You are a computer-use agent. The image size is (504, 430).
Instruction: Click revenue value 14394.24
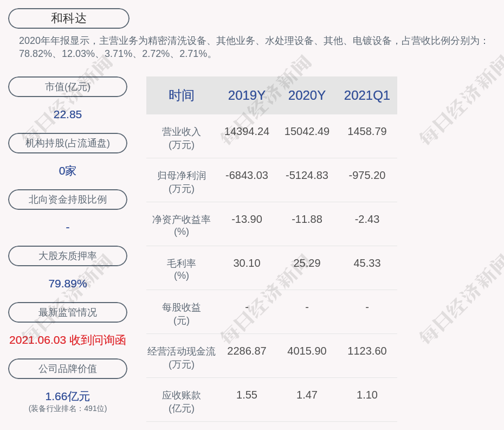tap(247, 132)
